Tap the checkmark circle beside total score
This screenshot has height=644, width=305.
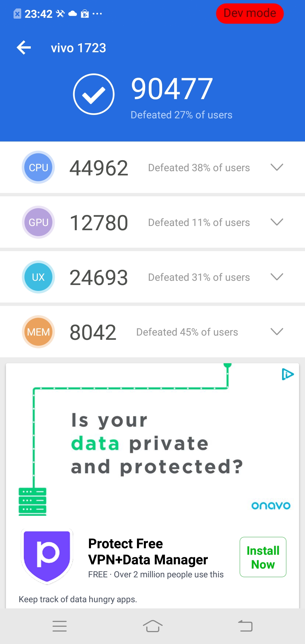[x=94, y=94]
